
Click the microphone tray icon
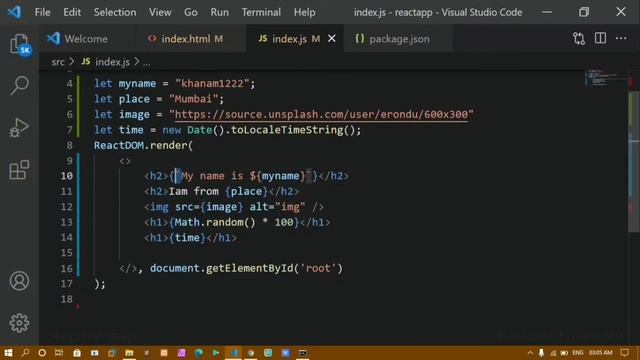tap(541, 353)
